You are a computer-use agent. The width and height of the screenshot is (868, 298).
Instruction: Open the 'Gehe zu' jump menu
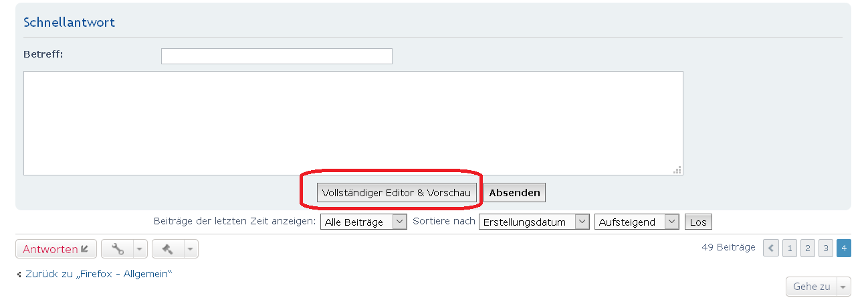click(818, 287)
